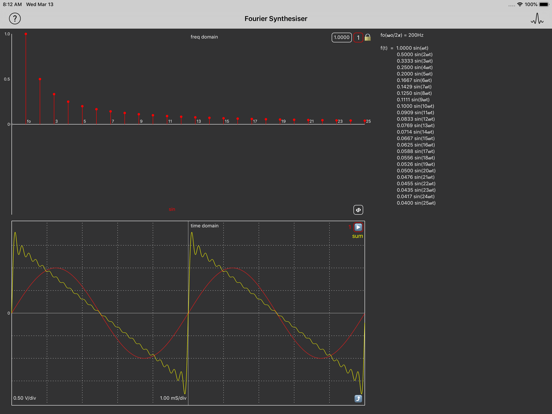Click the 2nd harmonic red handle at 0.5
Viewport: 552px width, 414px height.
[x=40, y=79]
